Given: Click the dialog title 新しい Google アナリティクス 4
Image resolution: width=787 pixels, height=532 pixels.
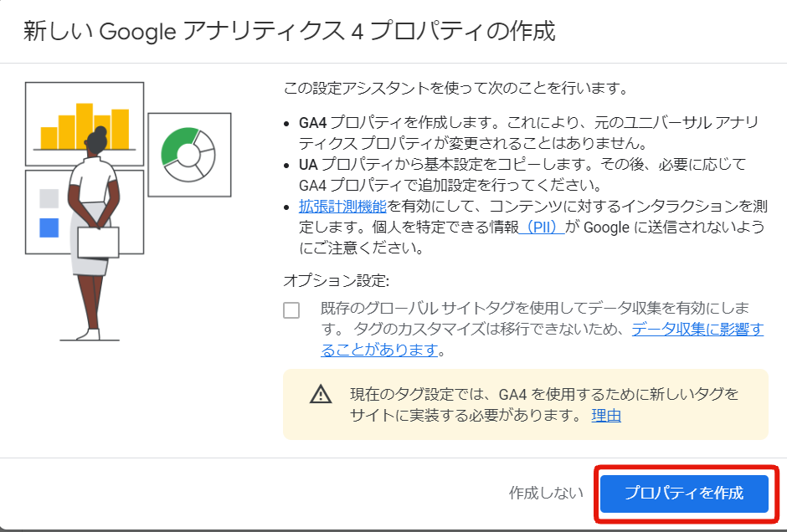Looking at the screenshot, I should pyautogui.click(x=290, y=32).
